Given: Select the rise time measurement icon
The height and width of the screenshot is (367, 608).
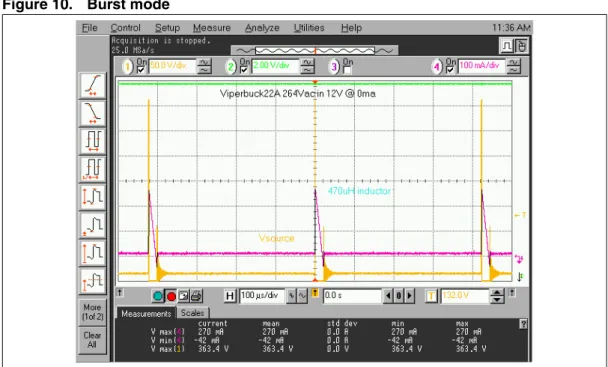Looking at the screenshot, I should (x=92, y=85).
